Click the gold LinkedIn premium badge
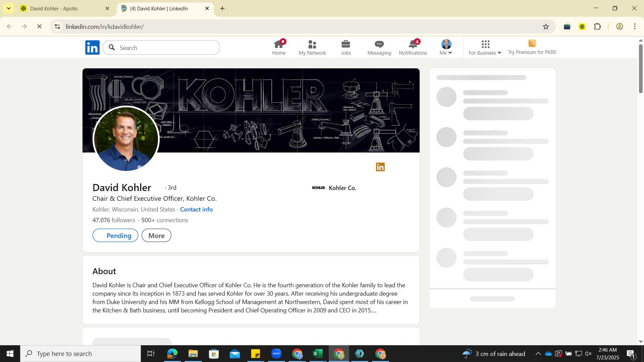 pyautogui.click(x=380, y=167)
